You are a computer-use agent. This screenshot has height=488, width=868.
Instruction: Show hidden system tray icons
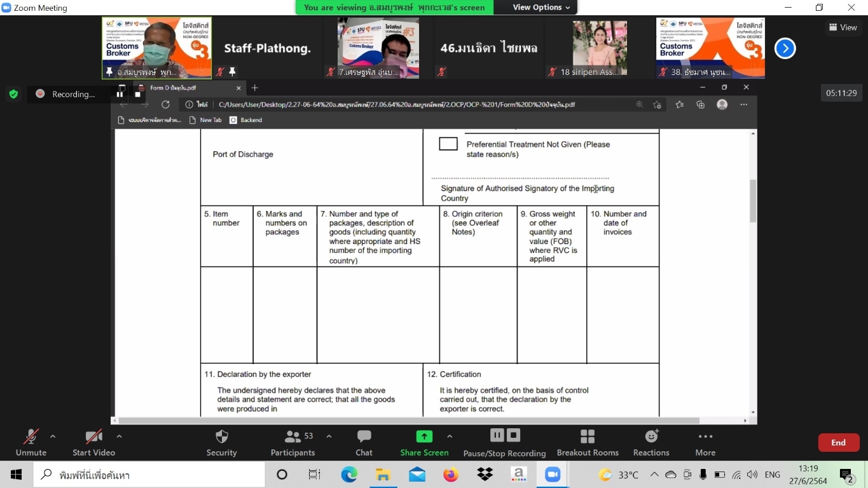pyautogui.click(x=654, y=475)
